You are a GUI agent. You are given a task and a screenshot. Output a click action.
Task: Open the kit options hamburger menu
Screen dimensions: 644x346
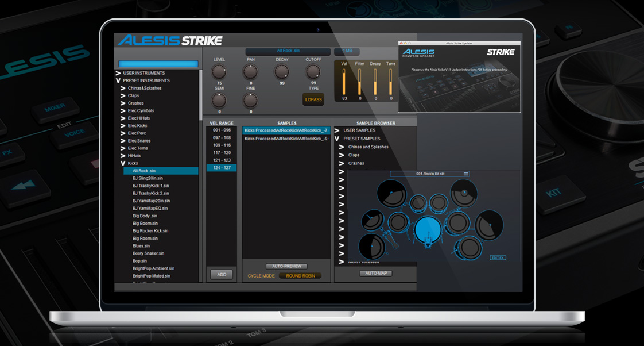[465, 174]
